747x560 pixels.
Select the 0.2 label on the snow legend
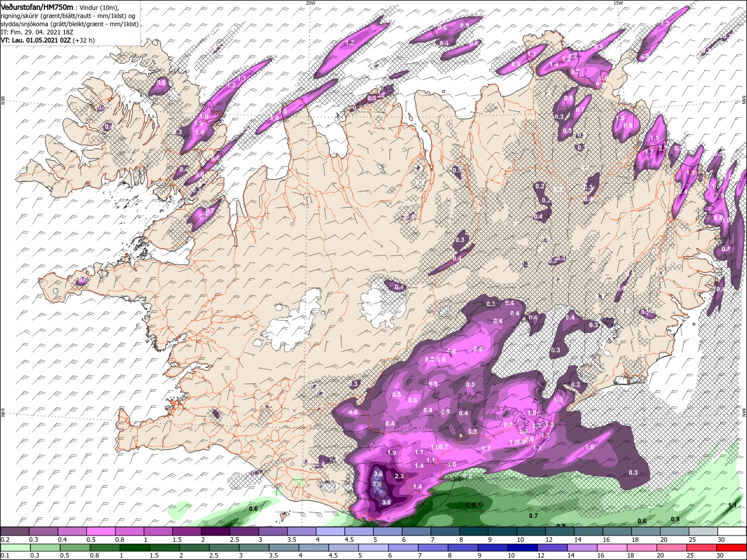(x=4, y=540)
